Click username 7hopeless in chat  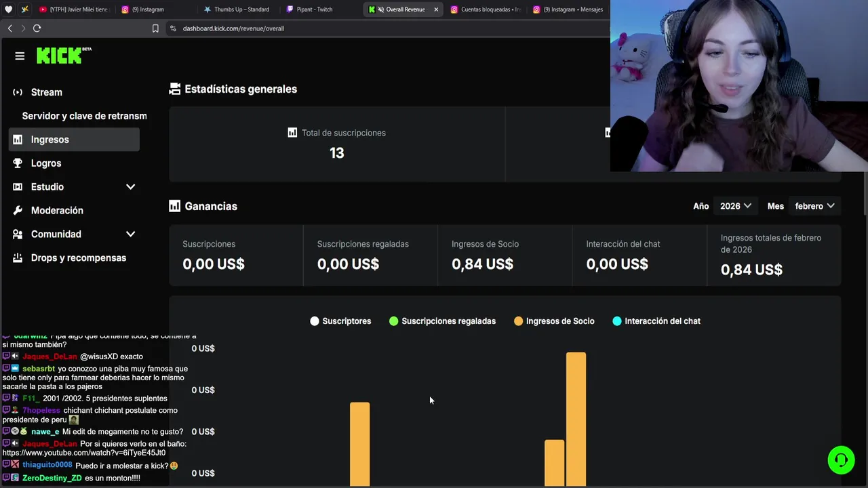41,410
